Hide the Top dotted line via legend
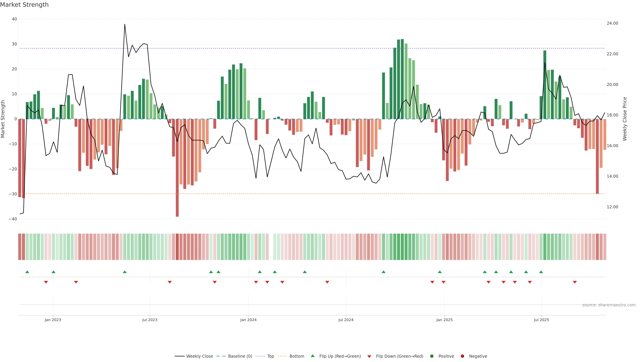Viewport: 644px width, 362px height. pos(270,356)
